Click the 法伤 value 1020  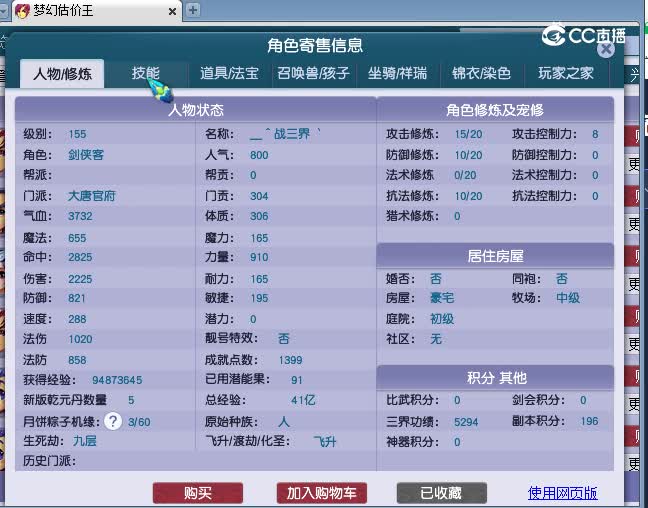[x=80, y=339]
